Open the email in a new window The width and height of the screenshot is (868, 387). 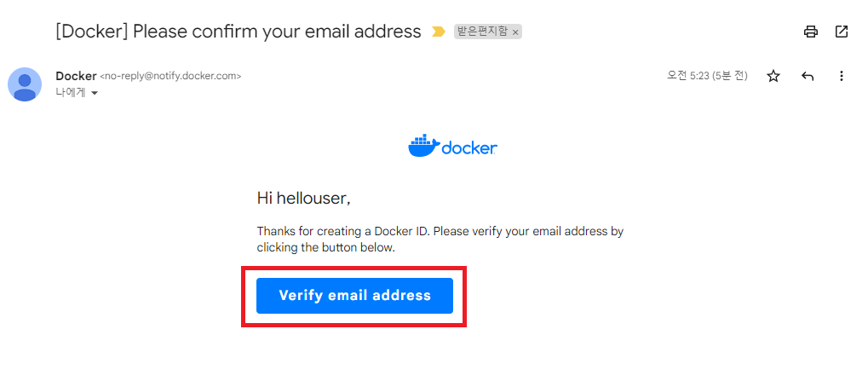point(842,32)
